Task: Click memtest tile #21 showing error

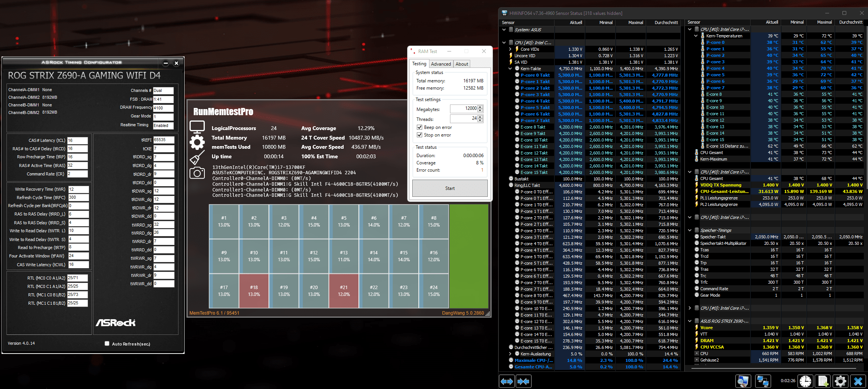Action: (x=344, y=291)
